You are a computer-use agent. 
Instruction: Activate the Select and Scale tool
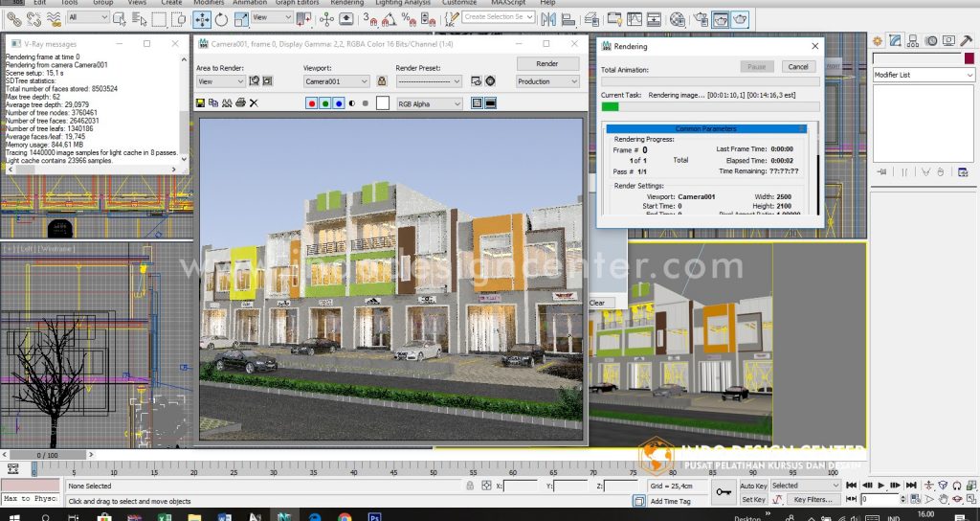(x=241, y=20)
